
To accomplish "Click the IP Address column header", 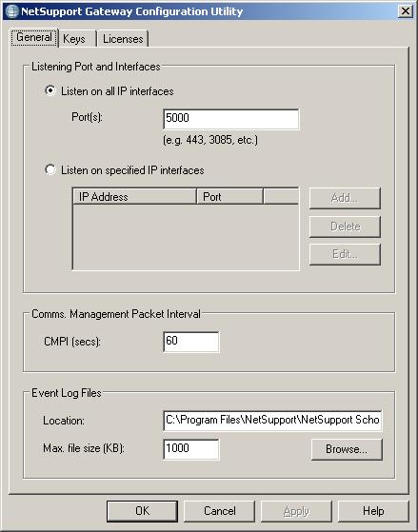I will click(x=135, y=197).
